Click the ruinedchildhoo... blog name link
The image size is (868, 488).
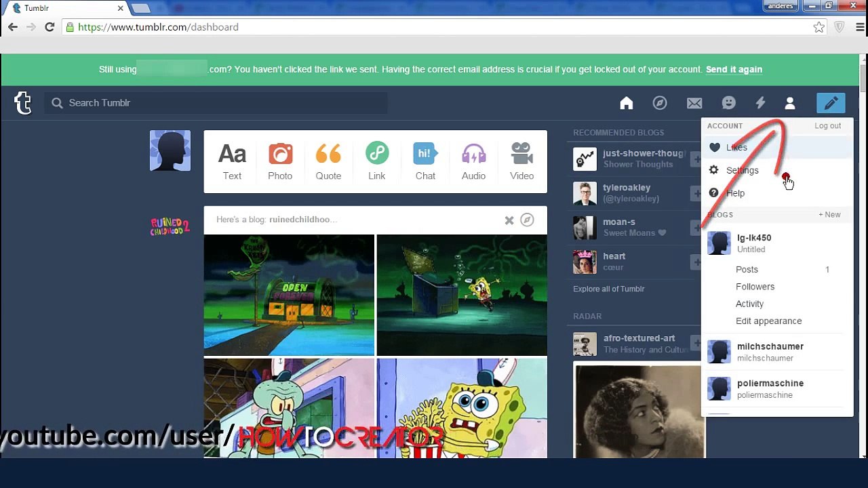click(x=303, y=220)
